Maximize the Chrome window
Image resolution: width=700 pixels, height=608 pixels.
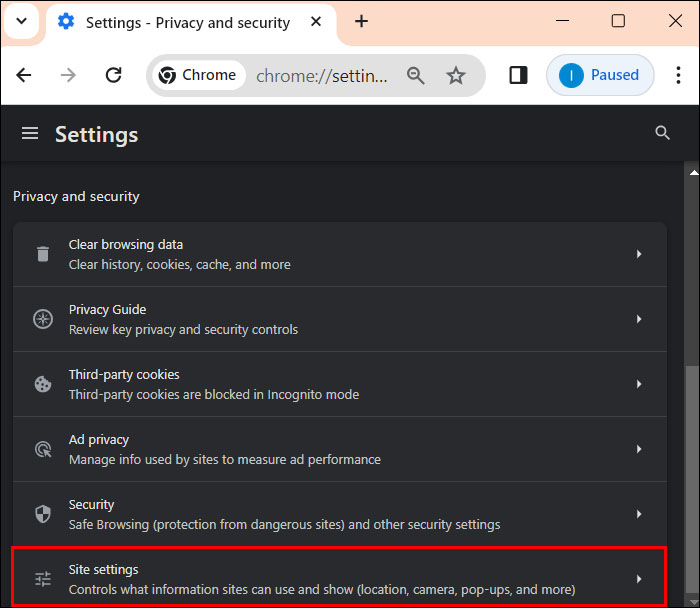click(618, 21)
